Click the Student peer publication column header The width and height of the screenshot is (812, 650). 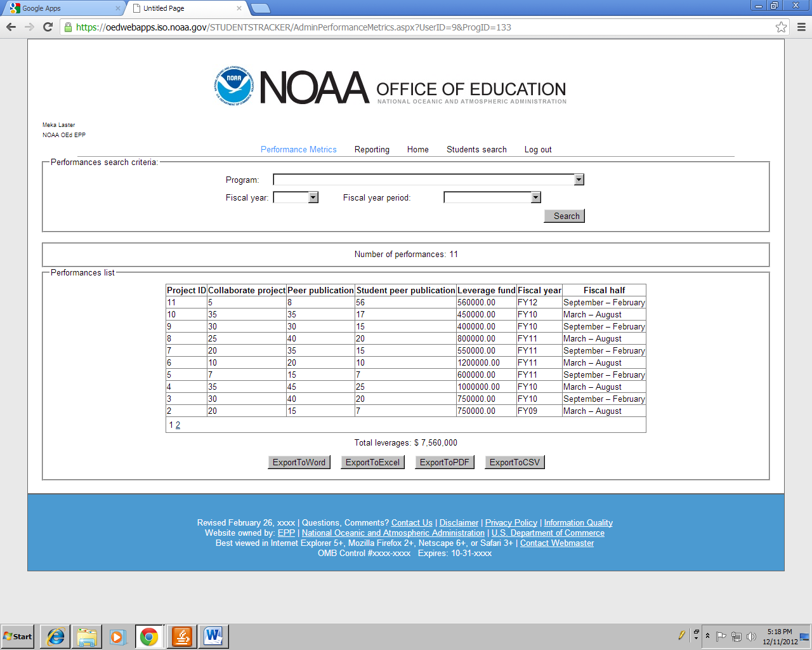click(x=406, y=290)
